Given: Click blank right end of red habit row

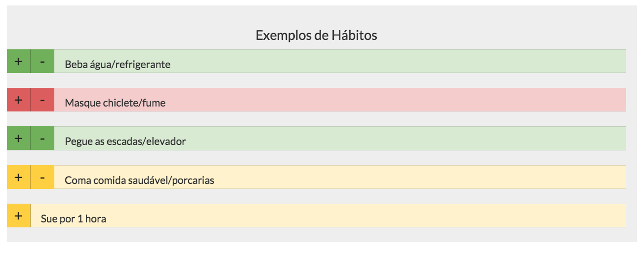Looking at the screenshot, I should (x=568, y=100).
